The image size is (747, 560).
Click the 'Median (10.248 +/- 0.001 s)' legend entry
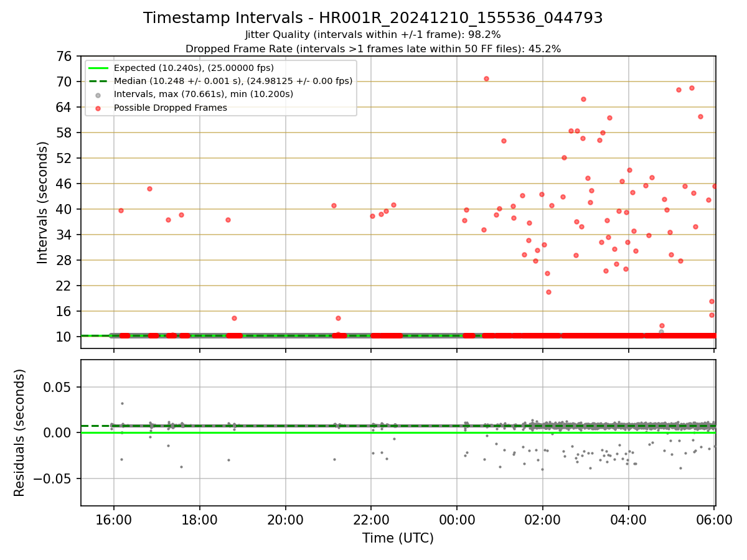pos(233,81)
